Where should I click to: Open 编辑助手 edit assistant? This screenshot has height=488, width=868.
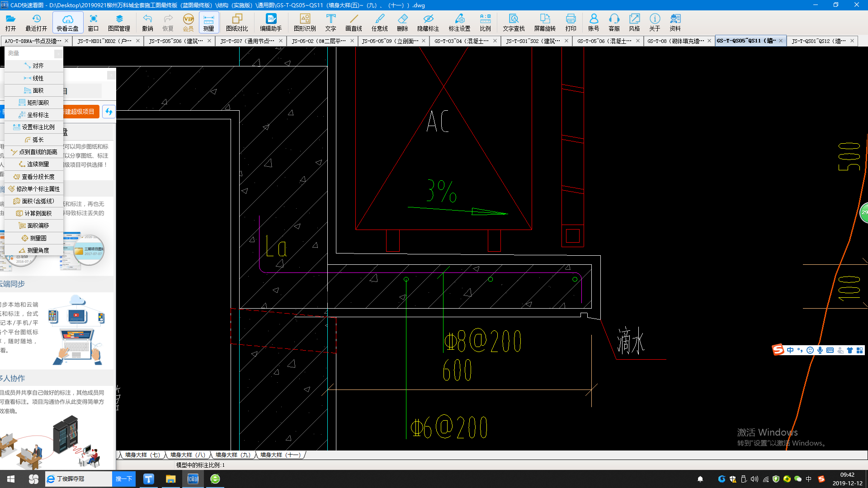point(271,22)
